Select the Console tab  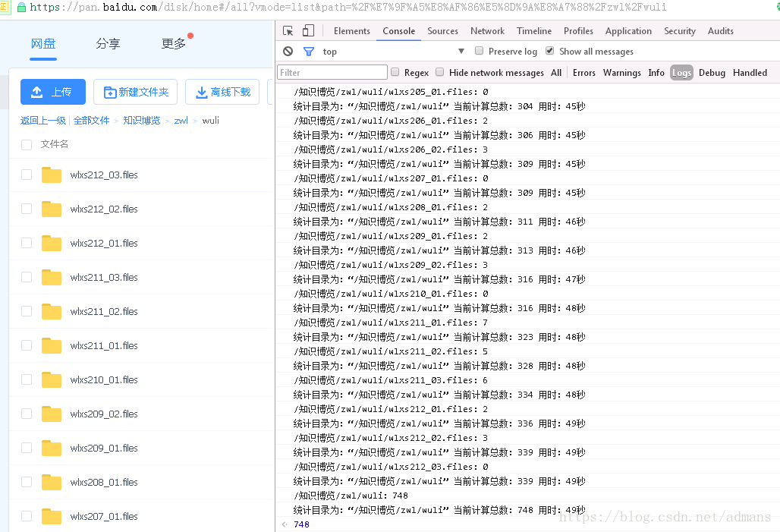click(398, 31)
